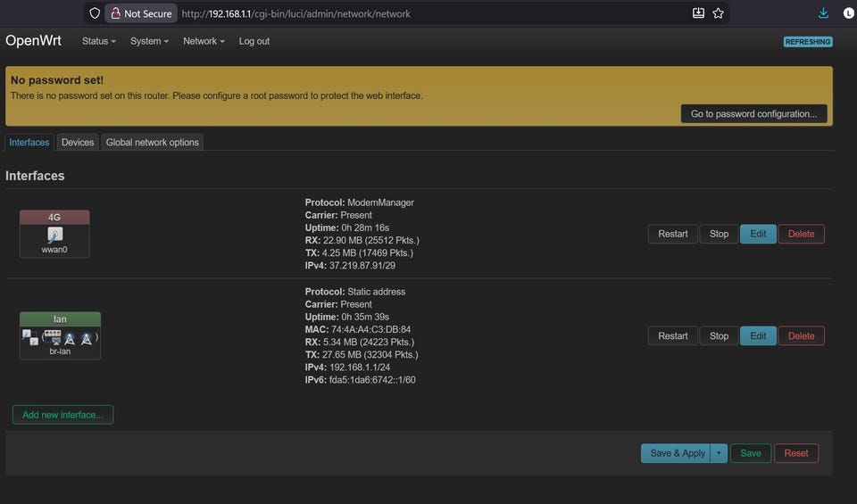Image resolution: width=857 pixels, height=504 pixels.
Task: Switch to the Devices tab
Action: pyautogui.click(x=78, y=143)
